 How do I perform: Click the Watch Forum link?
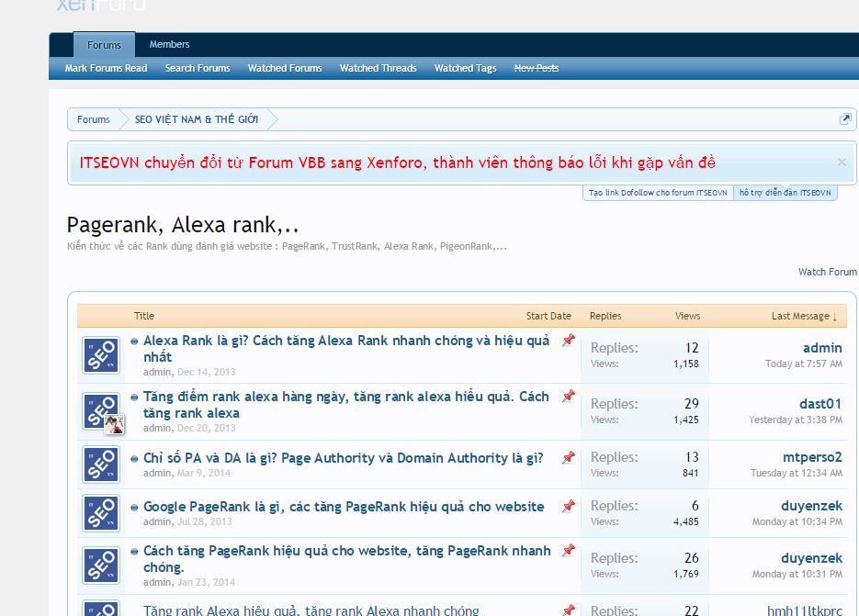[x=827, y=272]
